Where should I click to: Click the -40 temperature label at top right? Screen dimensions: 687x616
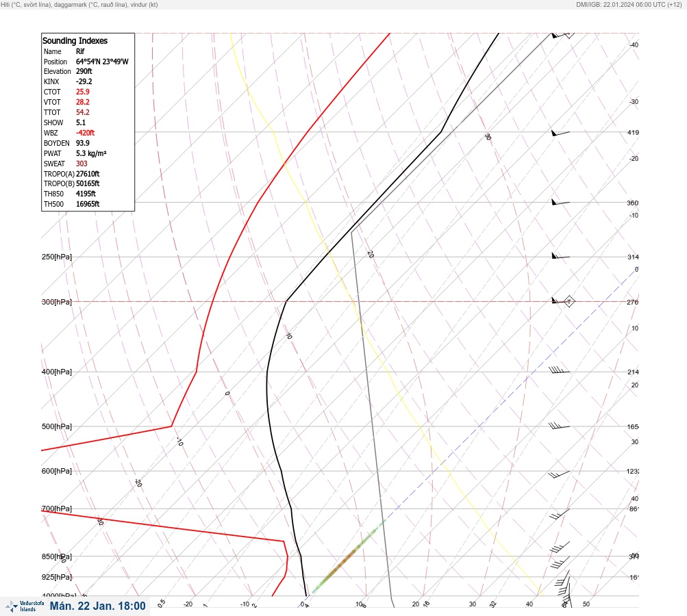[x=634, y=44]
